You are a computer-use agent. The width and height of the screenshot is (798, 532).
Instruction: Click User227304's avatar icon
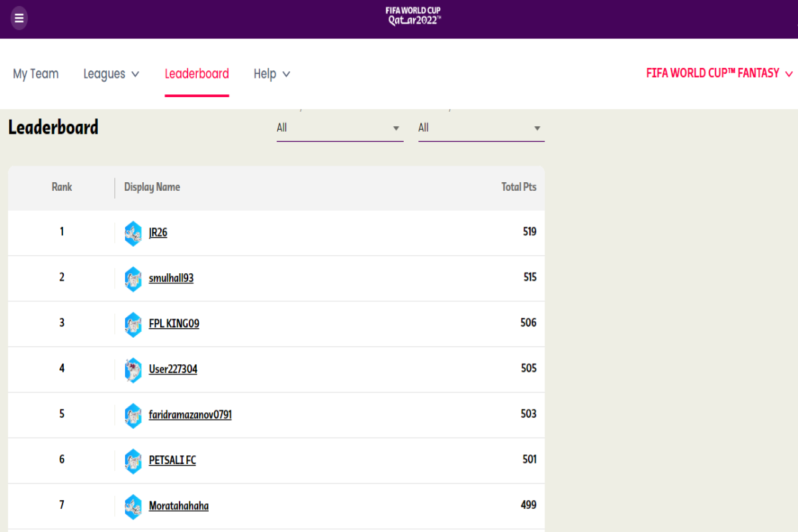tap(133, 370)
